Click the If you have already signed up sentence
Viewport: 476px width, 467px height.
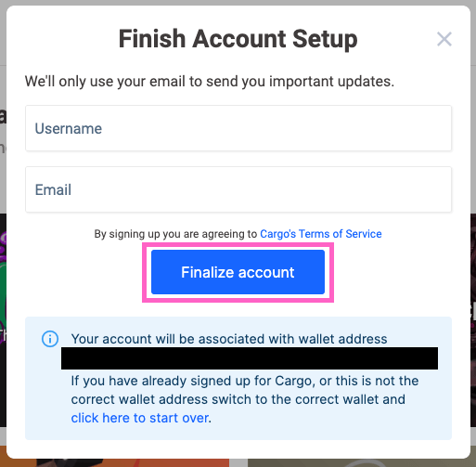(245, 381)
